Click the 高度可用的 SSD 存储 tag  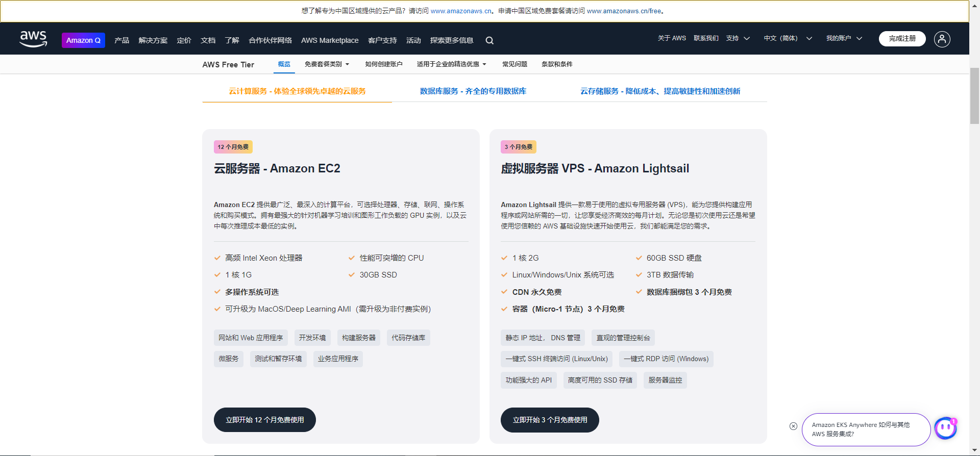(x=600, y=380)
